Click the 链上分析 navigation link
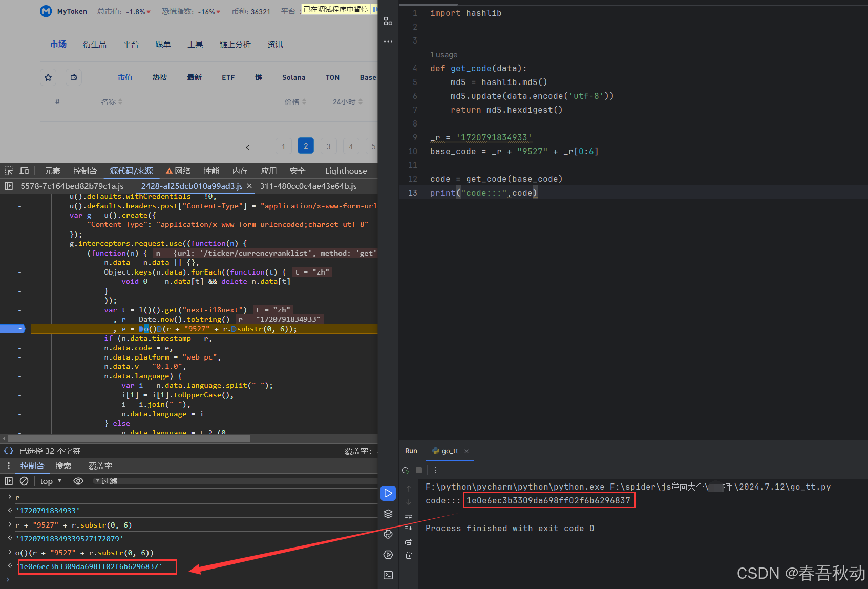Screen dimensions: 868x589 point(235,45)
